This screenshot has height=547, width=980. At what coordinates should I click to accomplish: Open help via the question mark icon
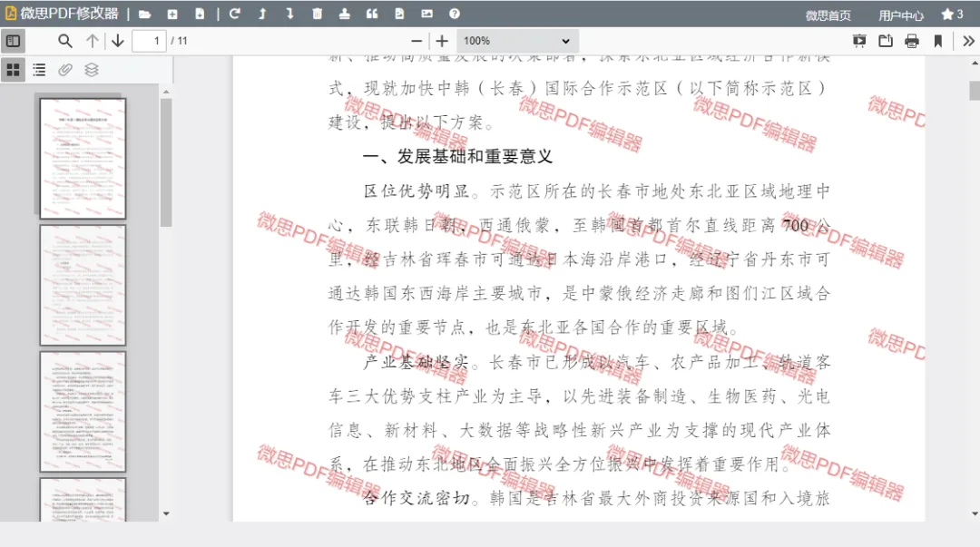tap(455, 14)
